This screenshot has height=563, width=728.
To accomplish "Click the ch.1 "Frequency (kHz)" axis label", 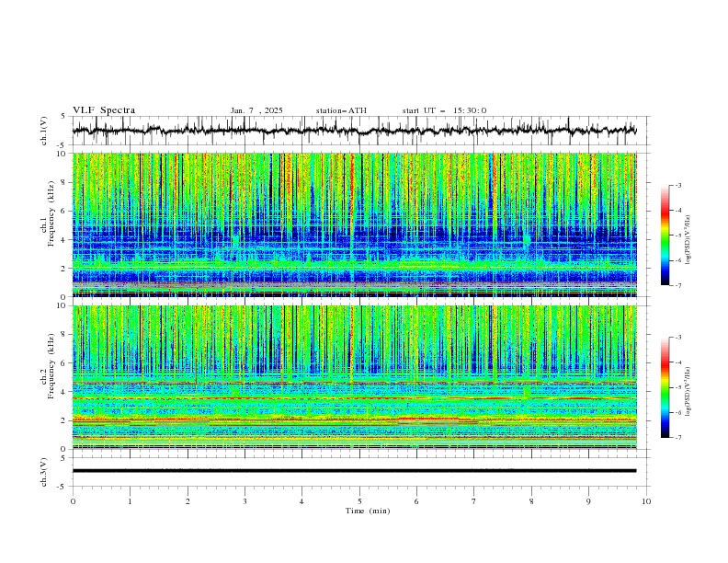I will (x=51, y=212).
